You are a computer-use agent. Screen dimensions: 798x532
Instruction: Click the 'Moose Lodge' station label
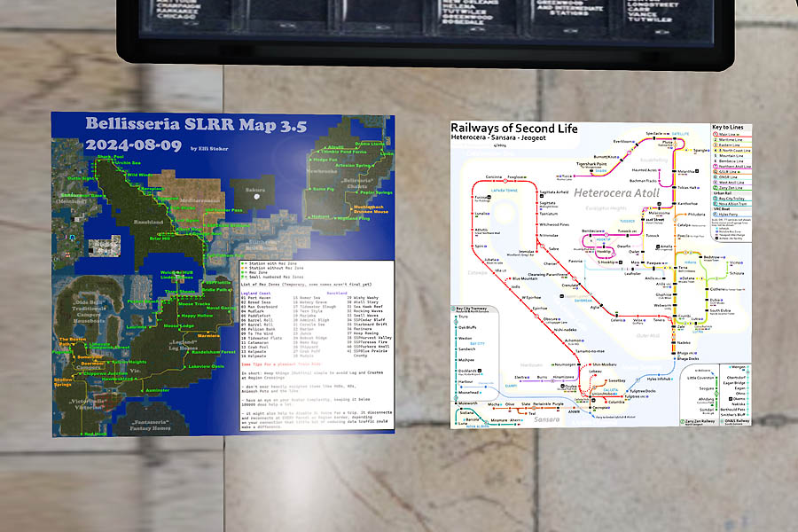pyautogui.click(x=178, y=325)
